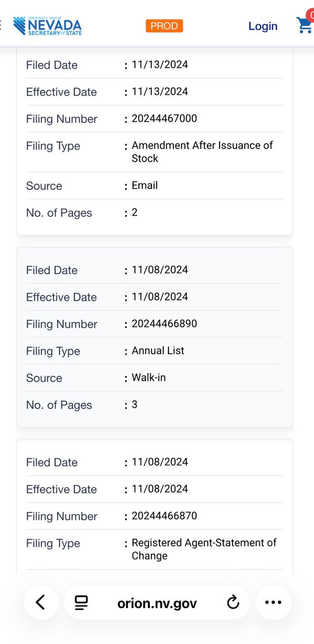314x644 pixels.
Task: Click 'Filing Type' label in Registered Agent card
Action: click(53, 544)
